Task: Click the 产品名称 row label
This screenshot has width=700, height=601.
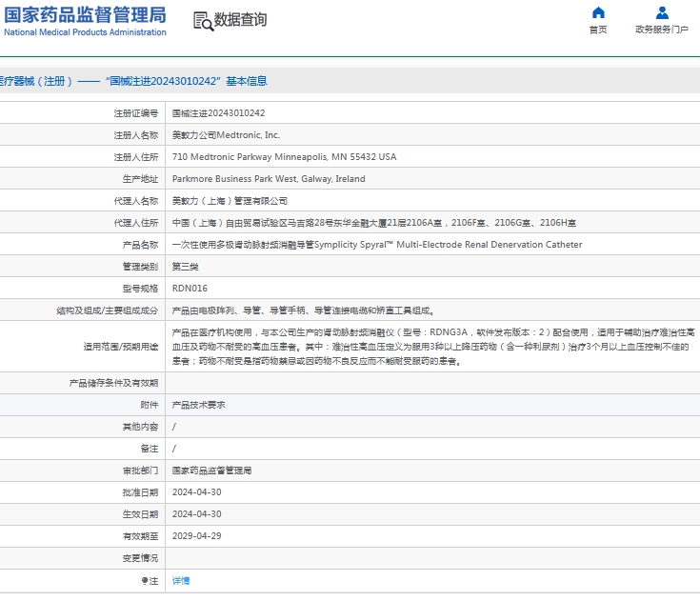Action: point(141,245)
